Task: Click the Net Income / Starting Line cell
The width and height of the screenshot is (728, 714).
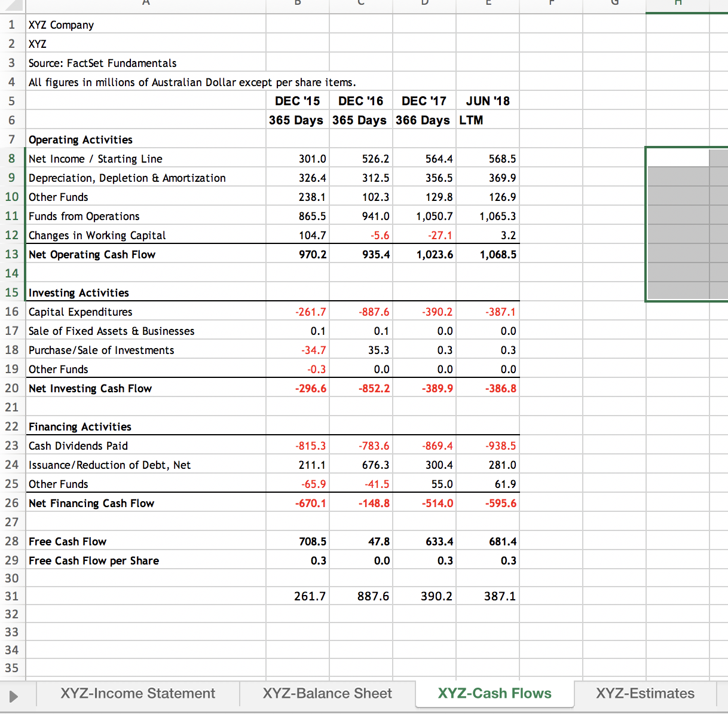Action: 94,158
